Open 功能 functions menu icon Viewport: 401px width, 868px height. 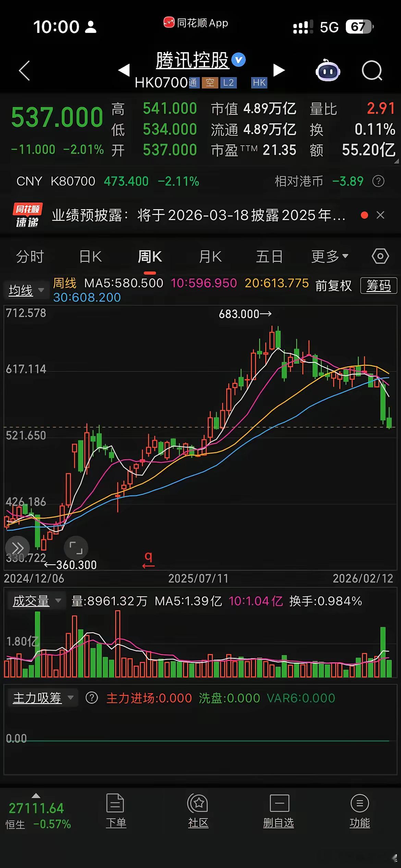pyautogui.click(x=360, y=810)
